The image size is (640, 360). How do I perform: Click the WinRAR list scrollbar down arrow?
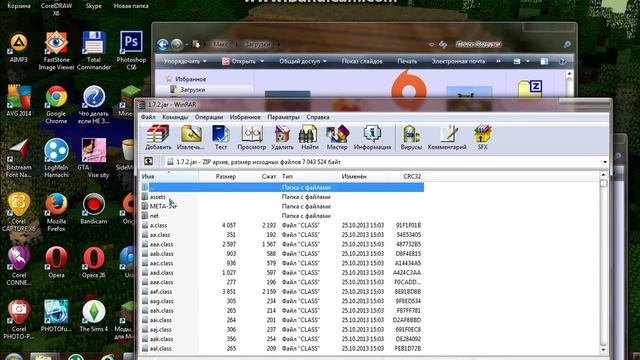click(603, 350)
